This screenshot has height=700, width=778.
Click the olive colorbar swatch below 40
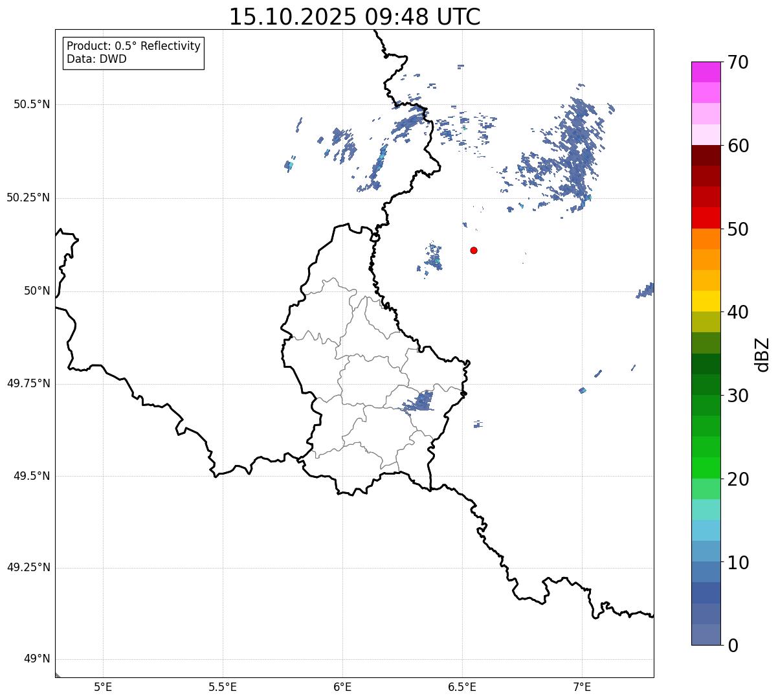(706, 322)
